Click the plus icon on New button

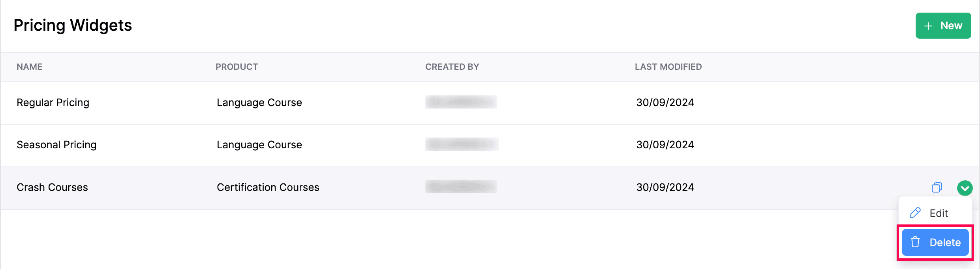[x=928, y=26]
